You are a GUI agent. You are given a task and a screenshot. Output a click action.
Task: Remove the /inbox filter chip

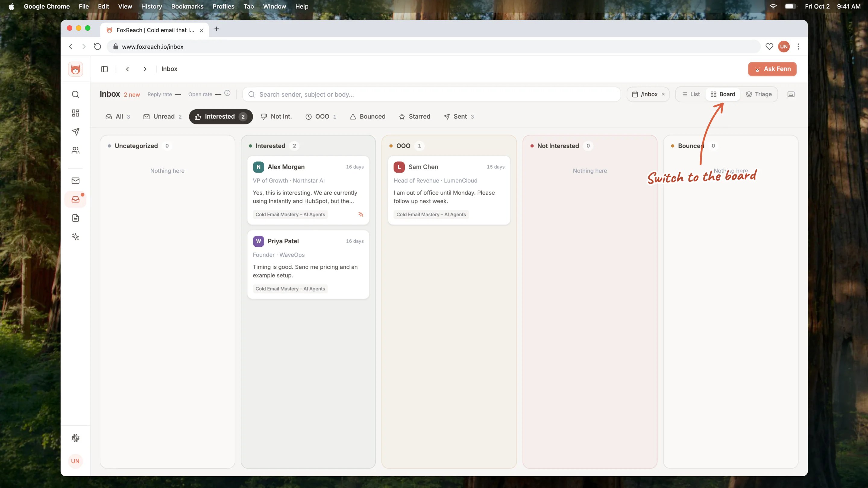pyautogui.click(x=663, y=94)
